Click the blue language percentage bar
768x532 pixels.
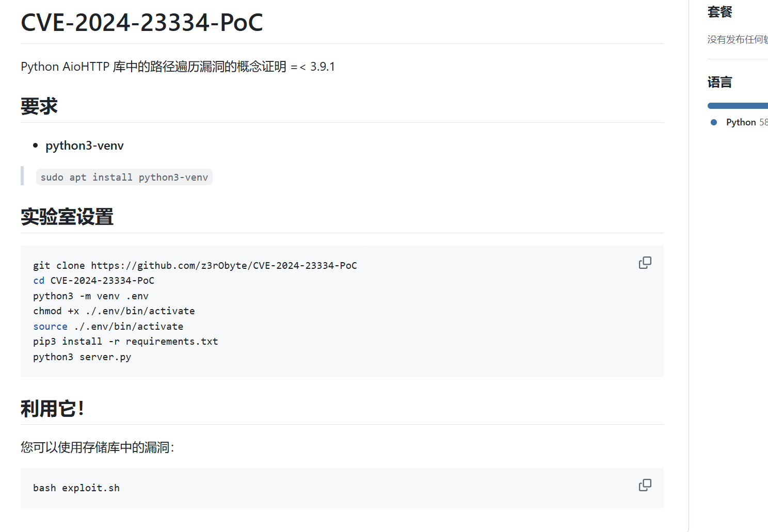point(737,106)
